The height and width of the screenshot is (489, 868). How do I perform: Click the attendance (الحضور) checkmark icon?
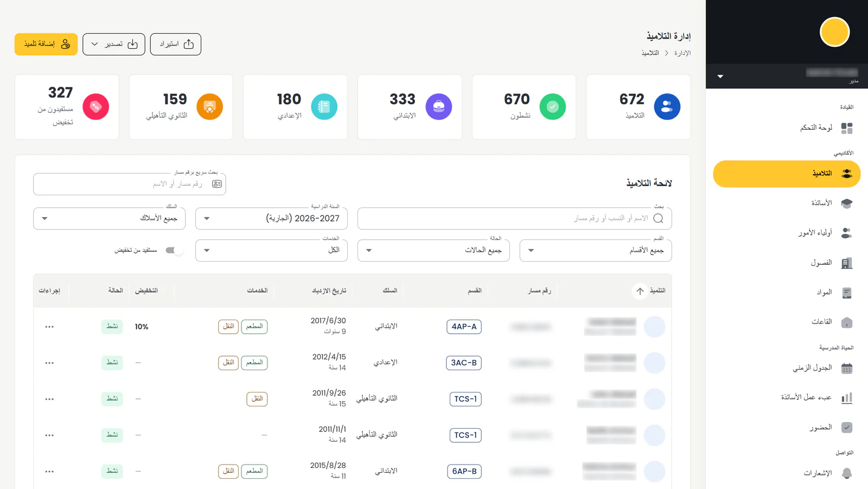click(x=847, y=428)
